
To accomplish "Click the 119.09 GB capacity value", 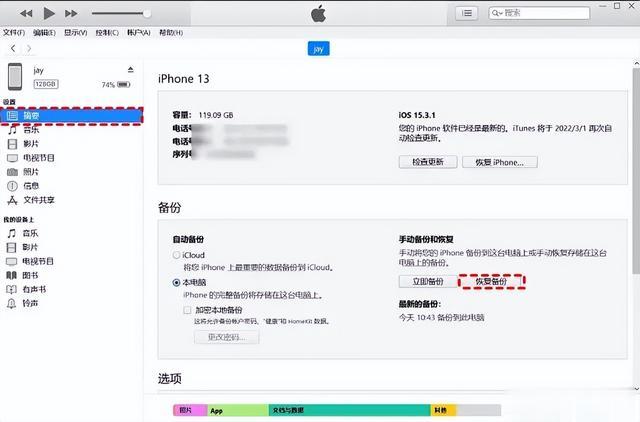I will 216,115.
